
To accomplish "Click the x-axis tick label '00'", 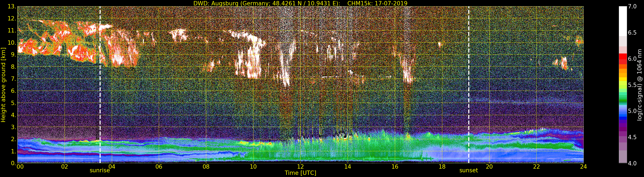I will click(x=20, y=166).
